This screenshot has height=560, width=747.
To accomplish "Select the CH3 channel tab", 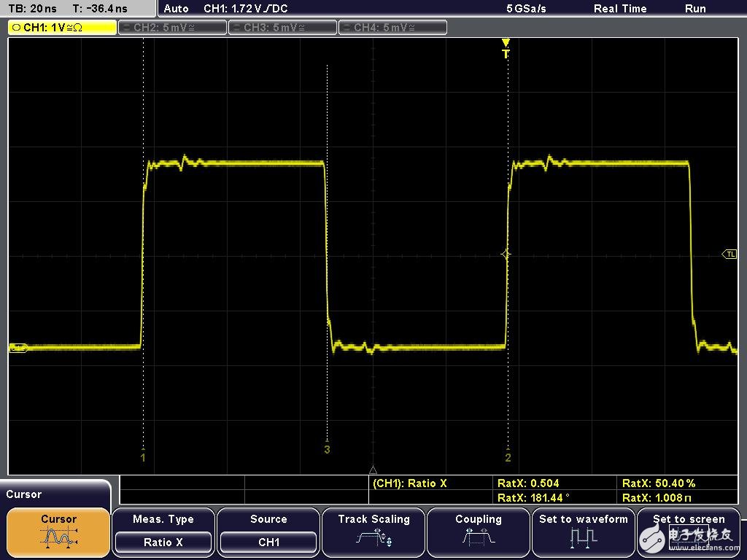I will pos(282,28).
